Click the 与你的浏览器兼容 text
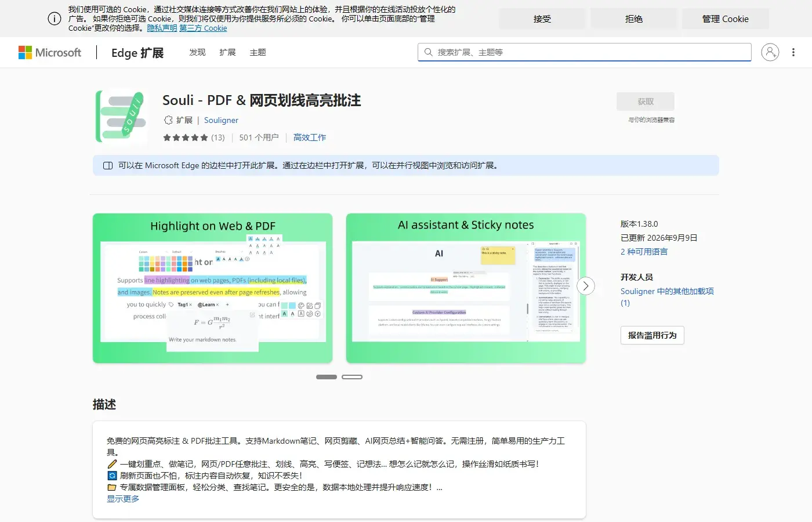The width and height of the screenshot is (812, 522). click(651, 120)
